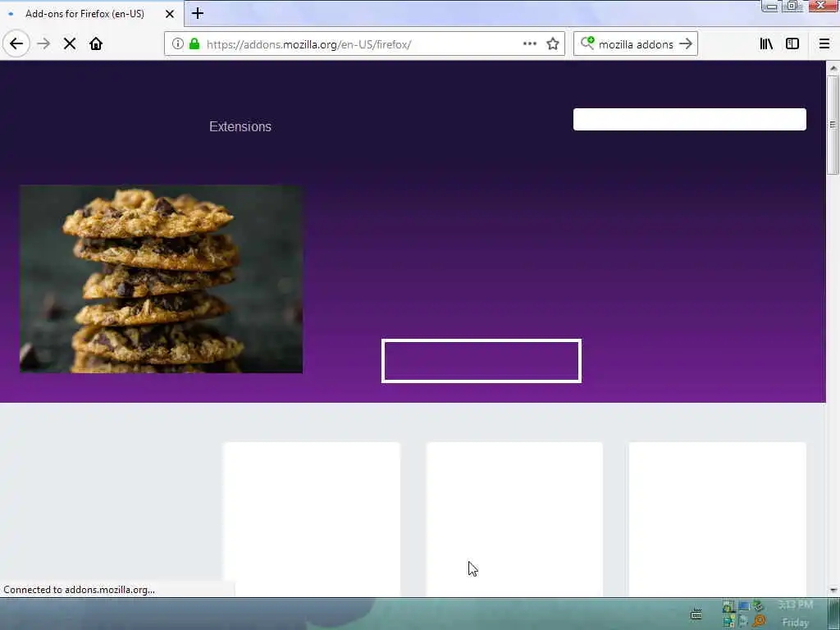The height and width of the screenshot is (630, 840).
Task: Open the Firefox home page
Action: [96, 43]
